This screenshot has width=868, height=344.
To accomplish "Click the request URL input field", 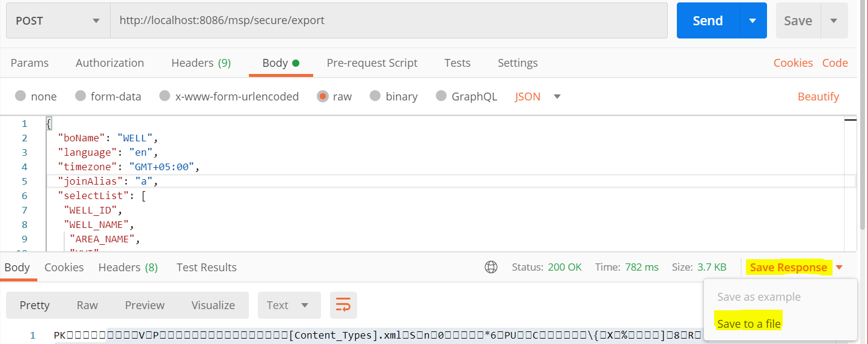I will (389, 20).
